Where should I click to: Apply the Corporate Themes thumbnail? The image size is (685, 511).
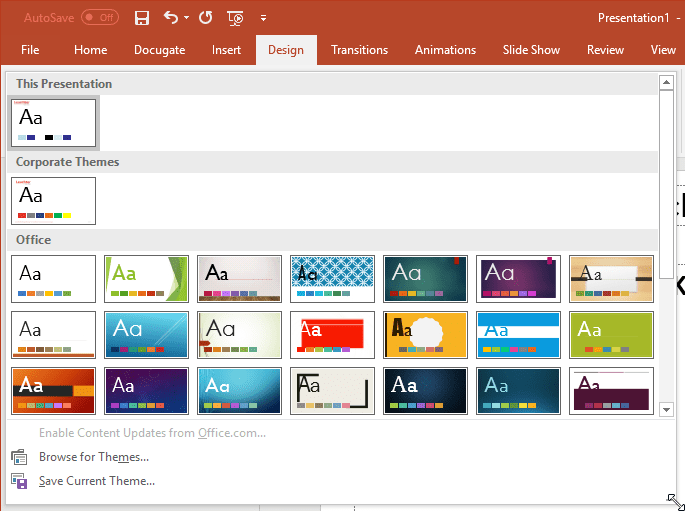pos(54,201)
